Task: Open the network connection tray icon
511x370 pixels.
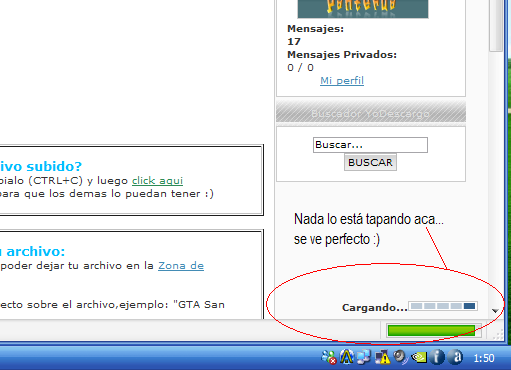Action: point(364,357)
